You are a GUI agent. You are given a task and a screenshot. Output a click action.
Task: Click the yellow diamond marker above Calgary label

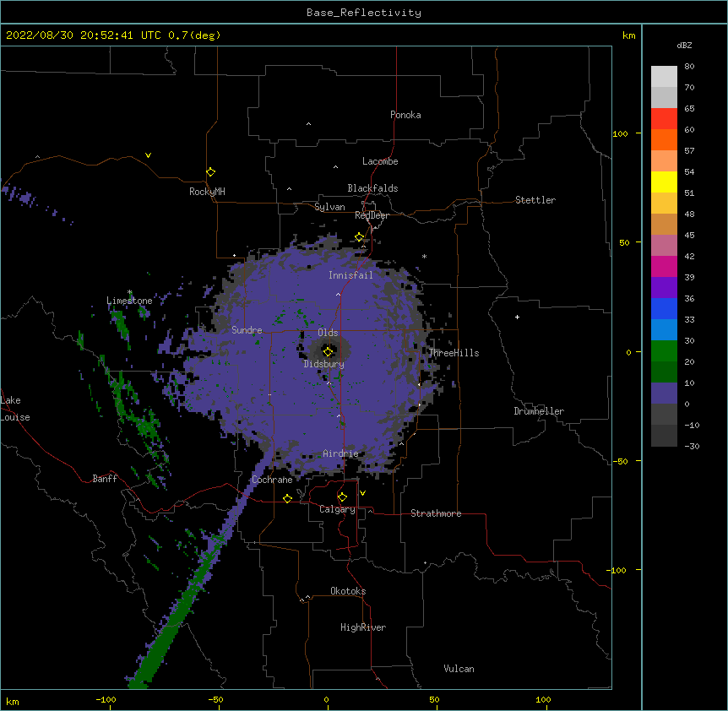click(x=342, y=497)
